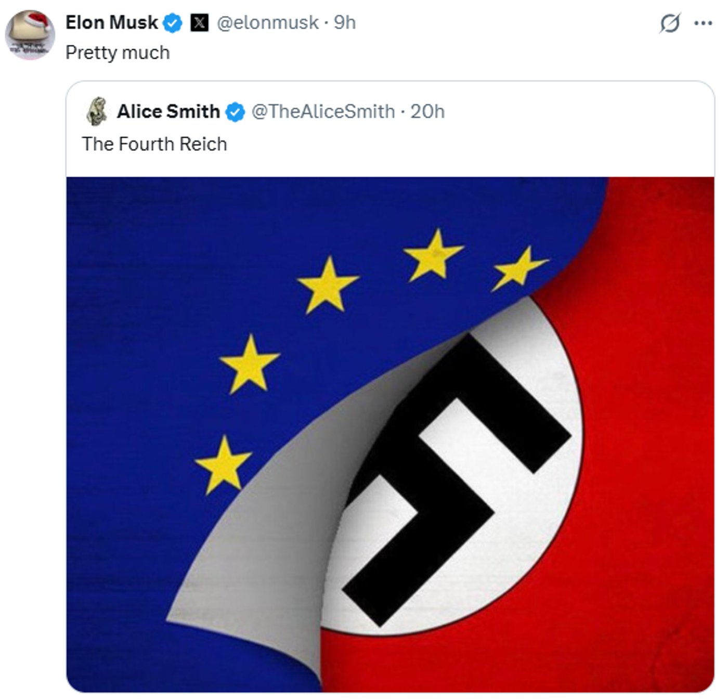Click the Elon Musk display name
The width and height of the screenshot is (728, 700).
[111, 22]
